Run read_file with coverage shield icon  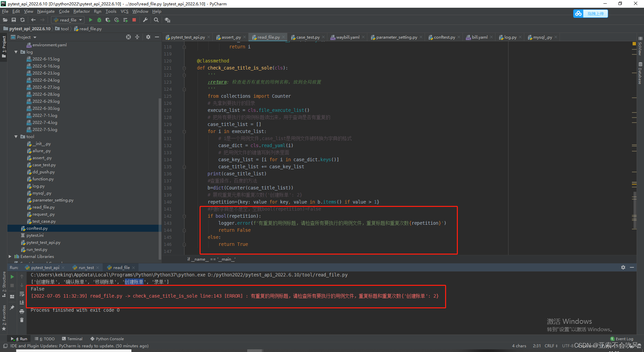(x=108, y=20)
